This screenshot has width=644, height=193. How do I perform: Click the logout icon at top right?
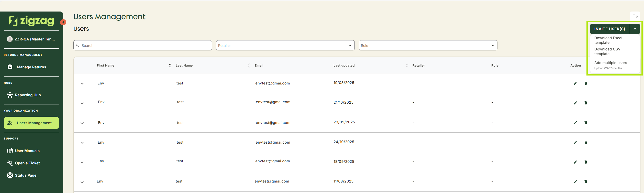(x=635, y=17)
